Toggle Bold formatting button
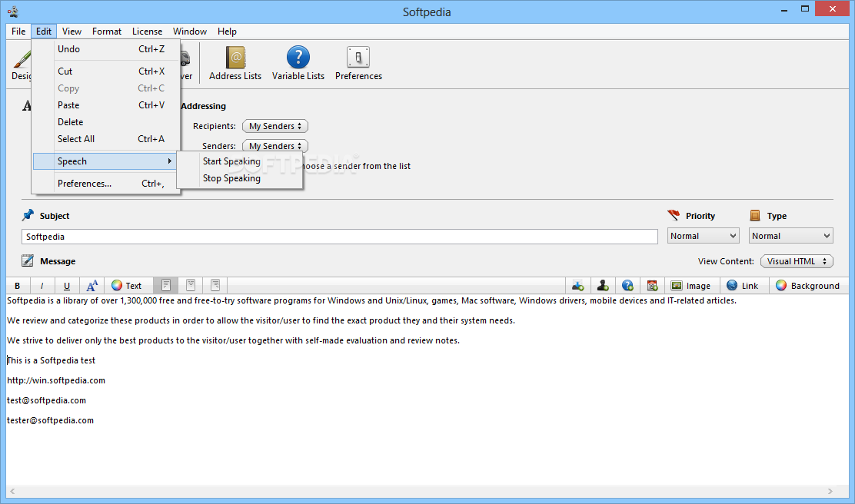This screenshot has height=504, width=855. [x=18, y=286]
